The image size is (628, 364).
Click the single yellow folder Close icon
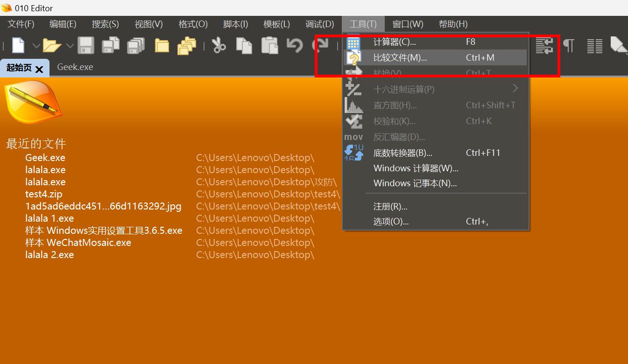pyautogui.click(x=162, y=46)
